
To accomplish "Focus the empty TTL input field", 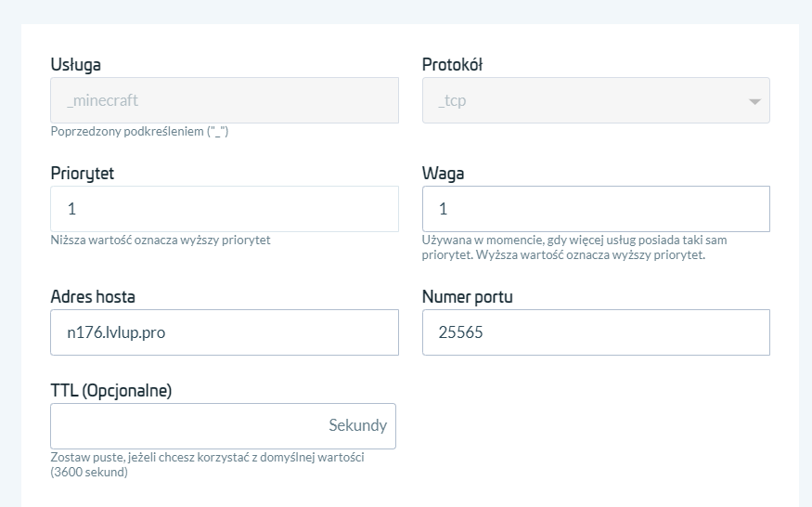I will (186, 426).
